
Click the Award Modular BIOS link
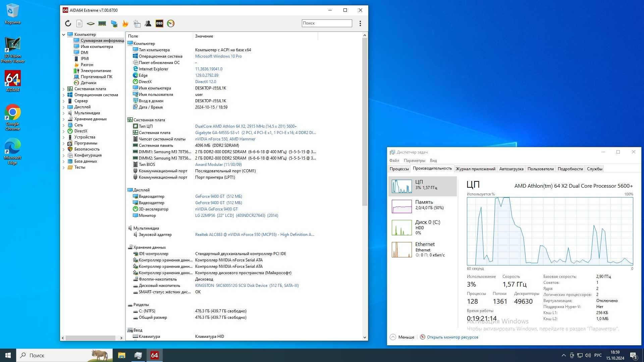pyautogui.click(x=218, y=165)
